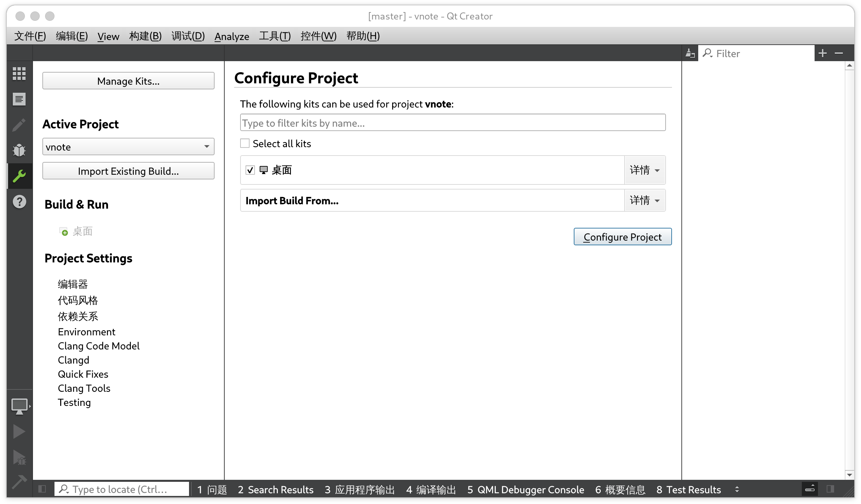This screenshot has height=504, width=861.
Task: Open Testing project settings
Action: pos(74,403)
